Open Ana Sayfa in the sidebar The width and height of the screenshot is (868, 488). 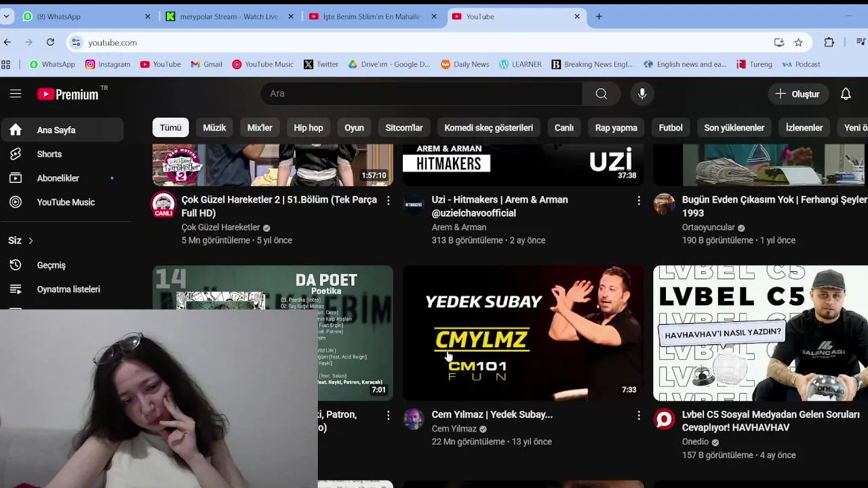pos(62,130)
